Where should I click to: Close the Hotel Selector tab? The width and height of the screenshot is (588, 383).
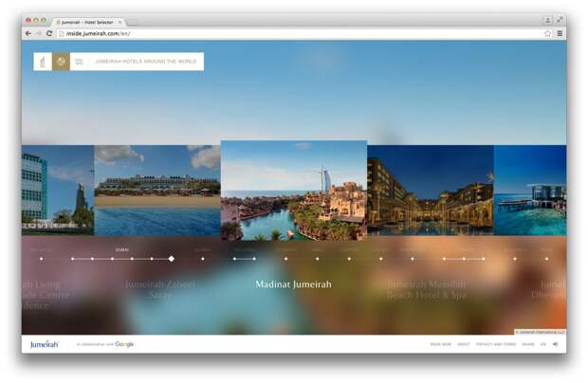click(120, 22)
